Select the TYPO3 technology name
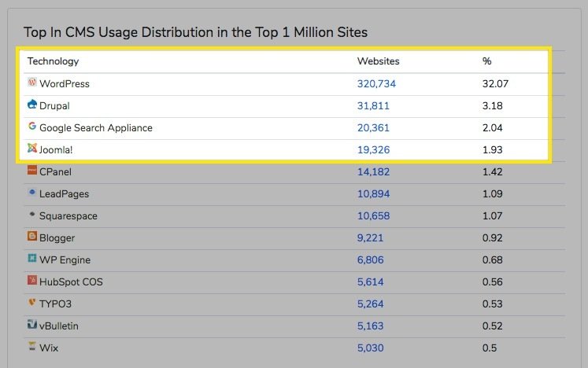Screen dimensions: 588x368 pos(55,304)
